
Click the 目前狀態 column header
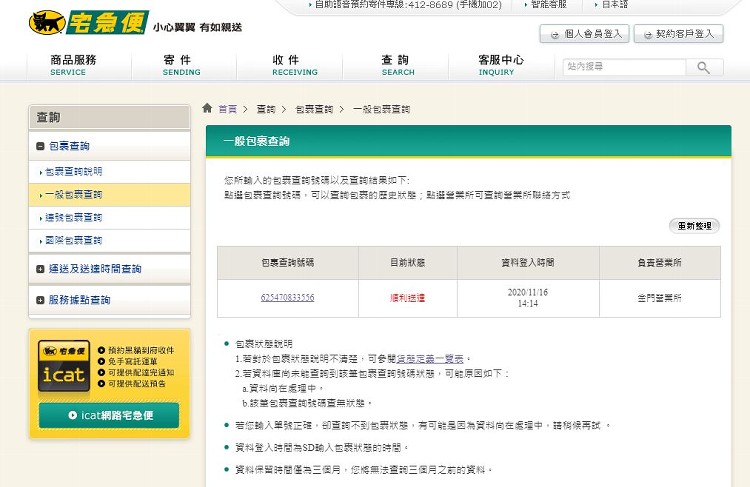(408, 263)
